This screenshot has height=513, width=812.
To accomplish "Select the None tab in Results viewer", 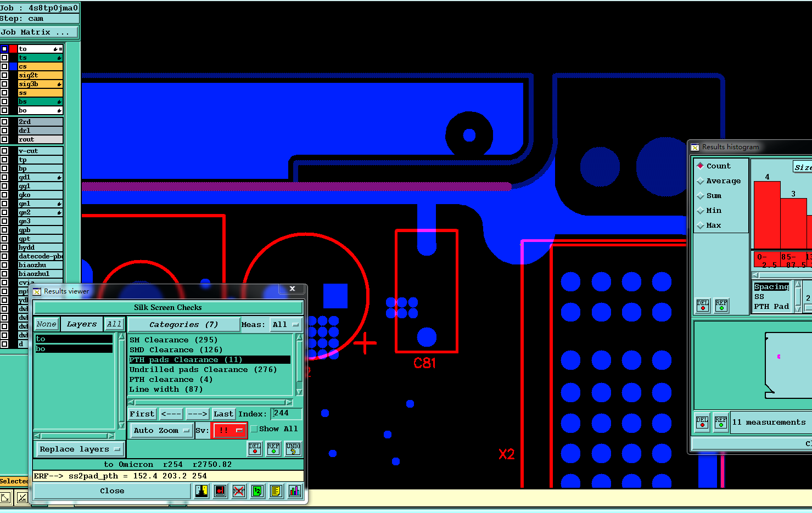I will [x=46, y=324].
